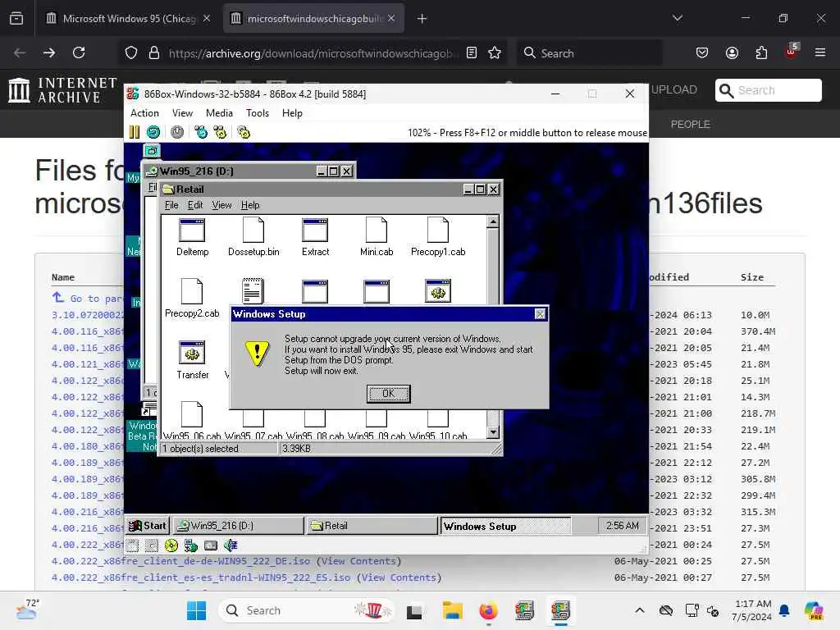840x630 pixels.
Task: Send Ctrl+Alt+Del via the 86Box toolbar icon
Action: coord(201,132)
